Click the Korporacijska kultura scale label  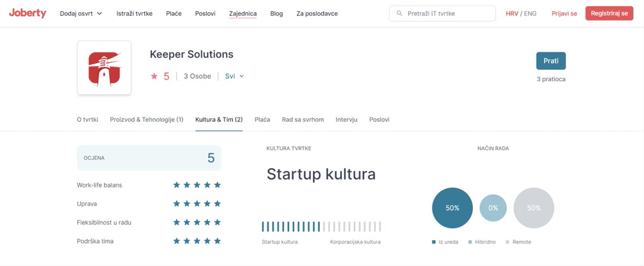coord(355,242)
